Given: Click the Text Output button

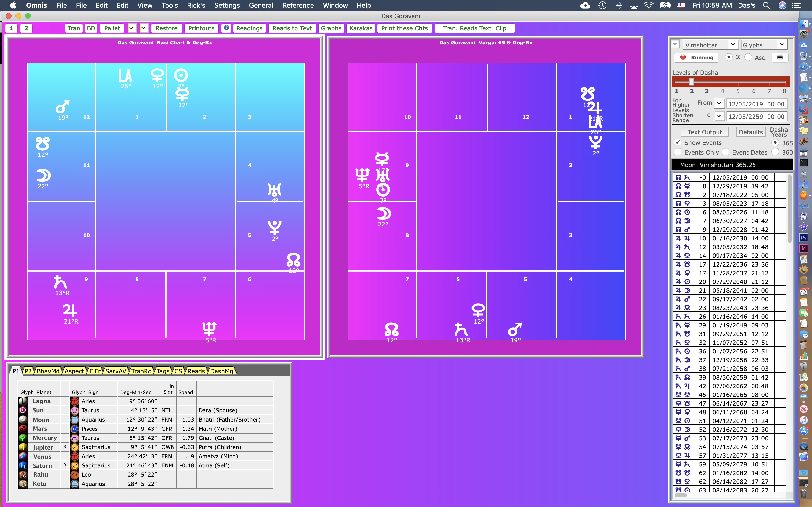Looking at the screenshot, I should pyautogui.click(x=704, y=132).
